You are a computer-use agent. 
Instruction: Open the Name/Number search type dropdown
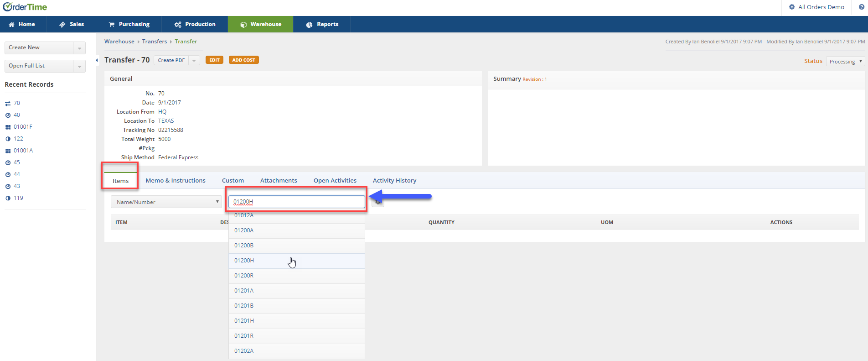coord(166,202)
